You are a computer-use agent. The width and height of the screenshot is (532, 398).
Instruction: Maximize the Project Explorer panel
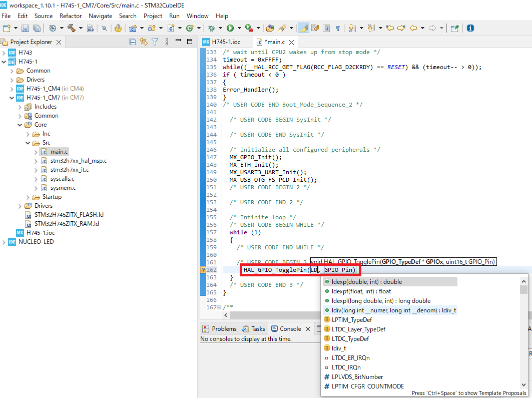[190, 42]
